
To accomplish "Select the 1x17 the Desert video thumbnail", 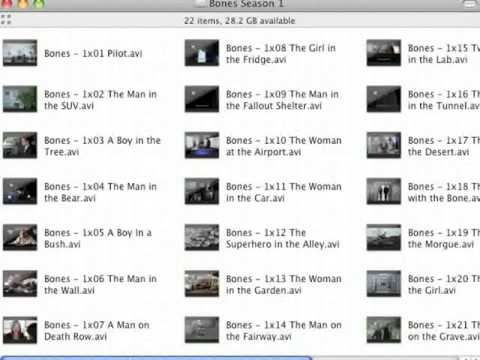I will tap(384, 145).
